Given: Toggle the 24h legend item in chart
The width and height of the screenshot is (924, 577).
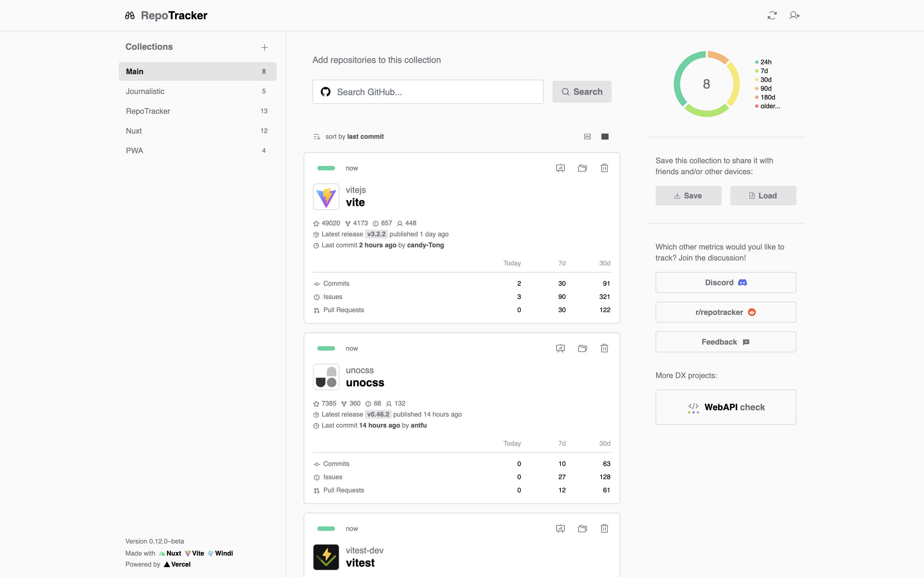Looking at the screenshot, I should pos(764,62).
